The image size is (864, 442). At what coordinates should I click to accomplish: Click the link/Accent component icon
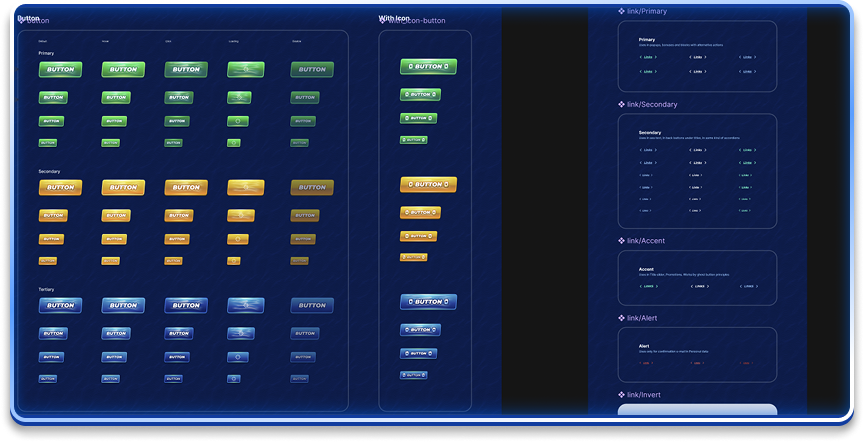(621, 241)
